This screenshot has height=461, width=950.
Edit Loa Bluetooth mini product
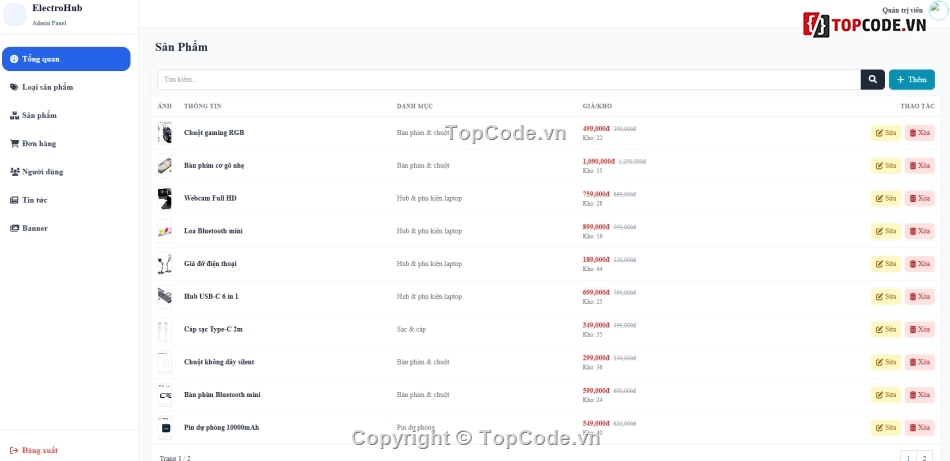(886, 231)
